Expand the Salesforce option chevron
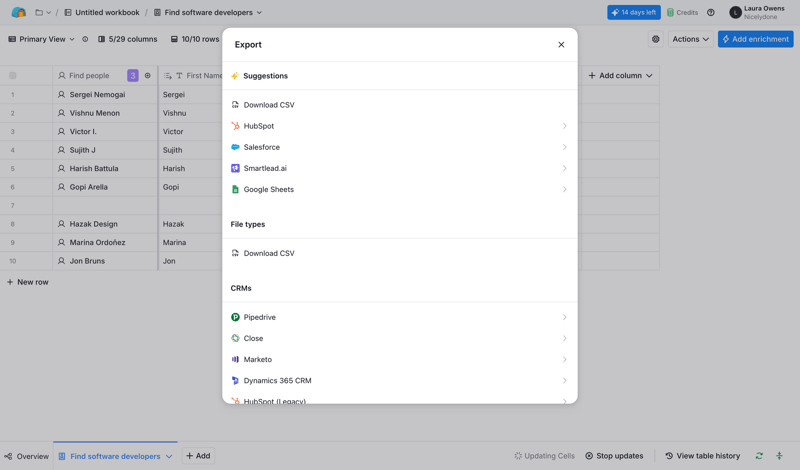The image size is (800, 470). coord(564,147)
